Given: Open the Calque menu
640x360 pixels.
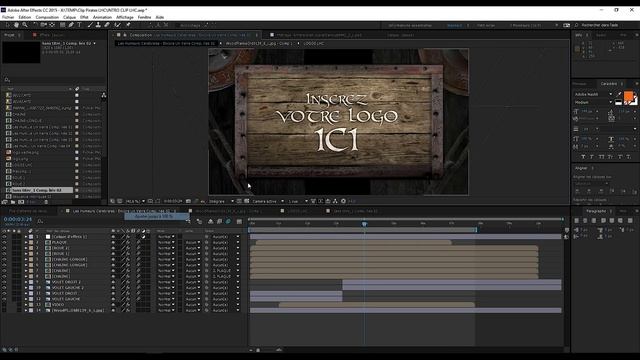Looking at the screenshot, I should click(x=69, y=18).
